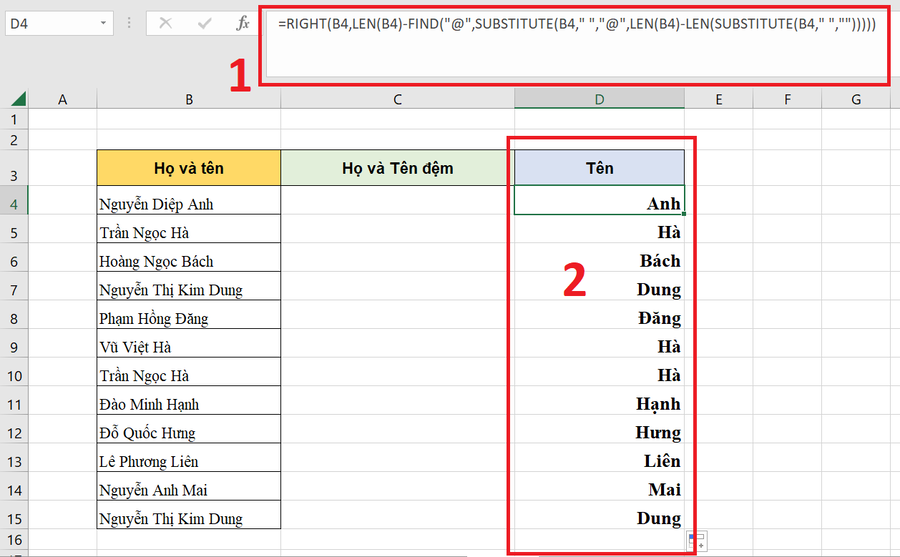Click the 'Họ và tên' header cell

coord(189,168)
